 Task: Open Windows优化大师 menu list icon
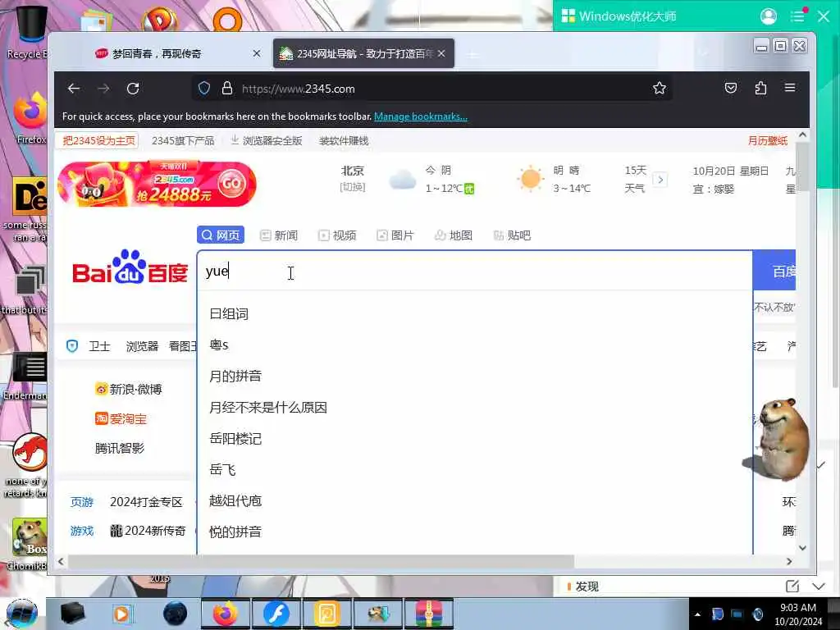point(797,16)
